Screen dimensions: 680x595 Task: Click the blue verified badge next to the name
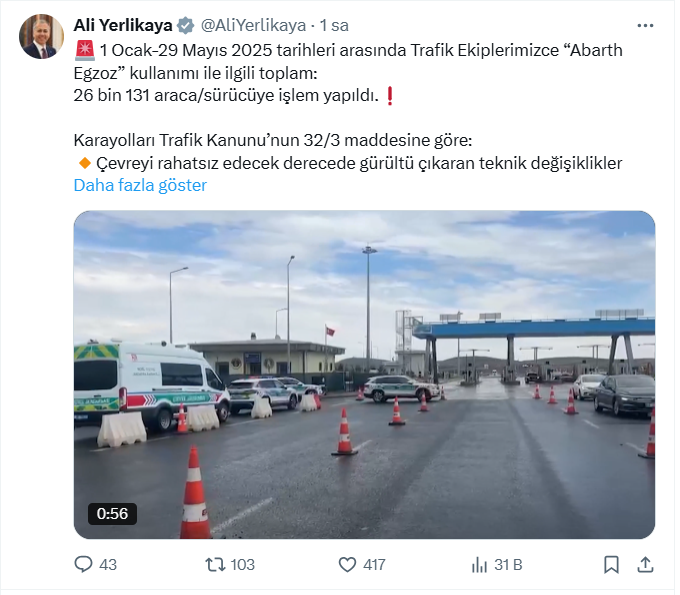pyautogui.click(x=186, y=26)
